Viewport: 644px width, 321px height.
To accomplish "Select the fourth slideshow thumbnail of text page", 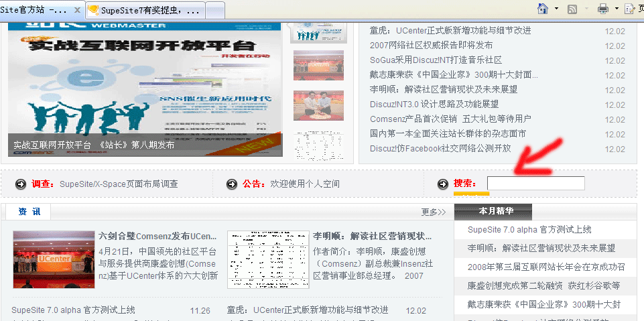I will pyautogui.click(x=318, y=145).
